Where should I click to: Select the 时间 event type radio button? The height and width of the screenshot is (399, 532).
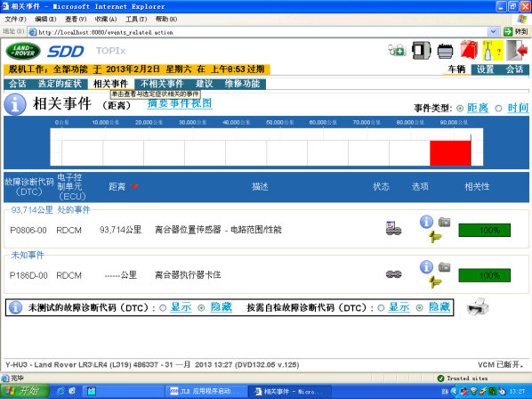[x=498, y=109]
